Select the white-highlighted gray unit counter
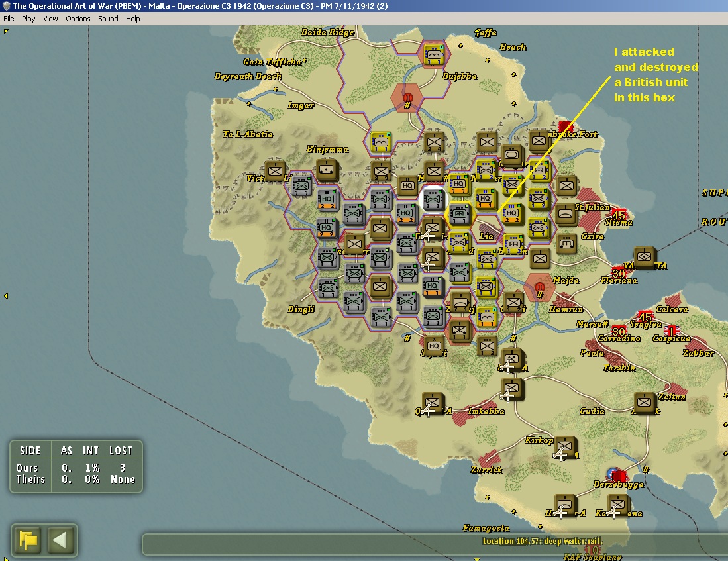Viewport: 728px width, 561px height. tap(433, 199)
